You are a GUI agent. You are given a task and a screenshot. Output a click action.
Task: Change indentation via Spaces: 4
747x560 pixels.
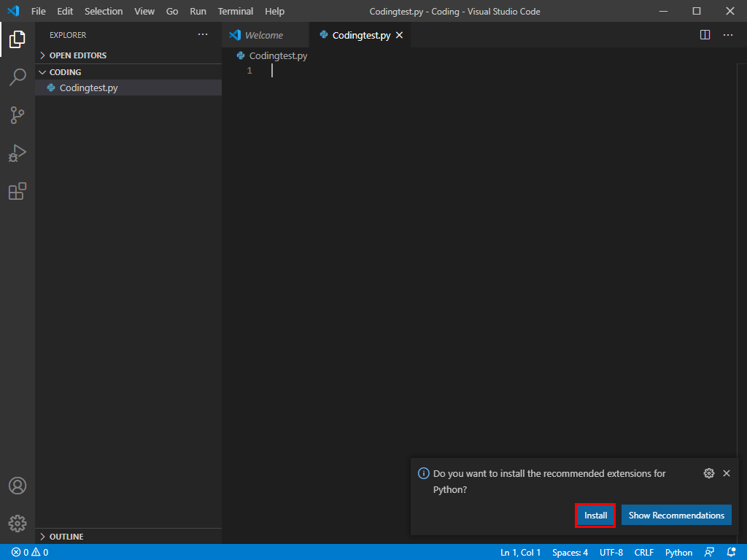570,553
